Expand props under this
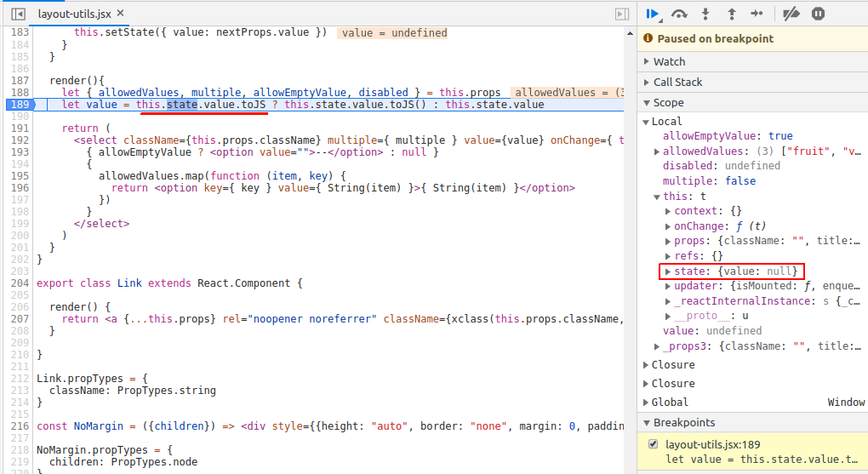The width and height of the screenshot is (868, 474). [x=668, y=241]
